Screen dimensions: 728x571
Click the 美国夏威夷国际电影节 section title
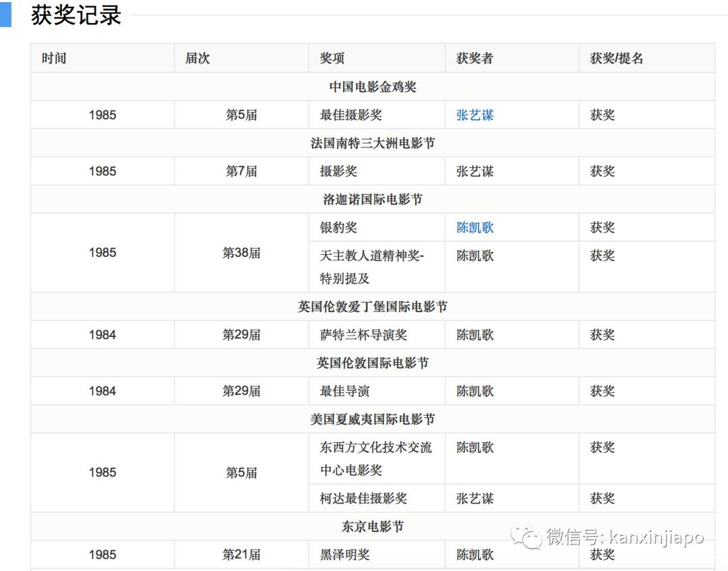[x=372, y=419]
